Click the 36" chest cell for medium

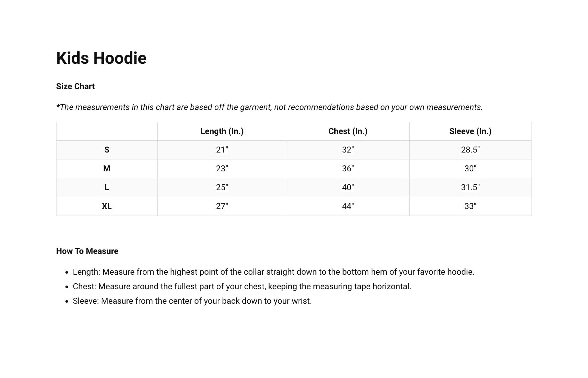click(x=348, y=169)
